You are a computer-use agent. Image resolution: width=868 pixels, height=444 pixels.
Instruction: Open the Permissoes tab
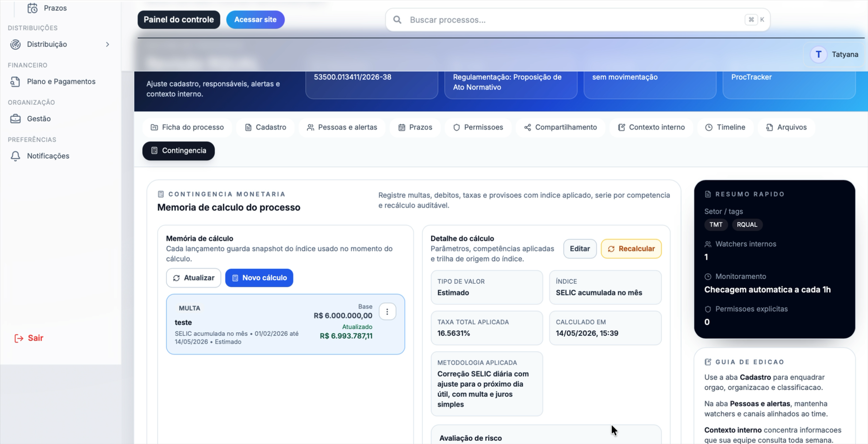[478, 127]
